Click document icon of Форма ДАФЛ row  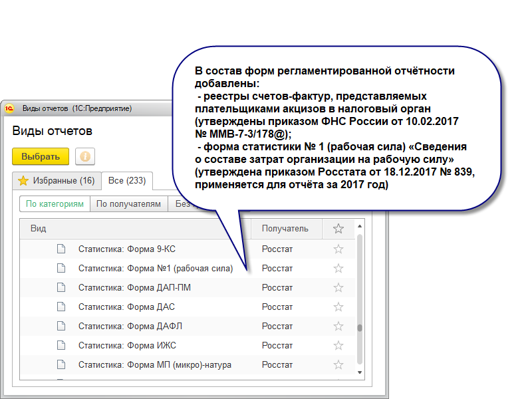[61, 326]
